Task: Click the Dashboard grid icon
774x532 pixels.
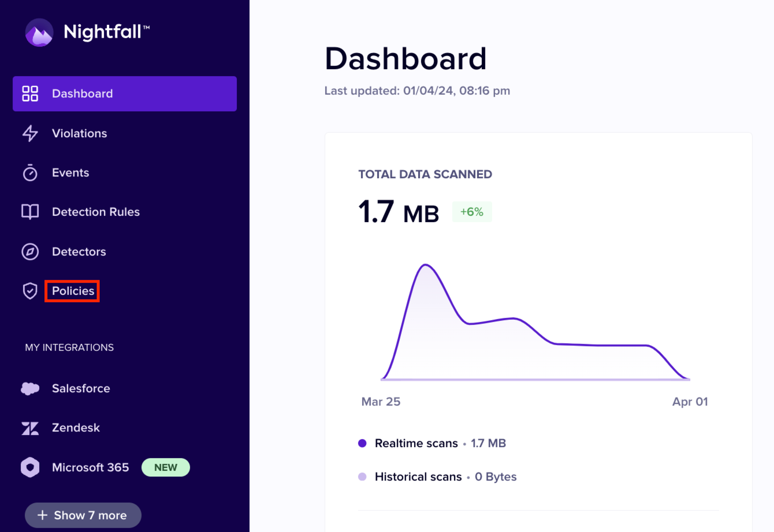Action: click(x=30, y=94)
